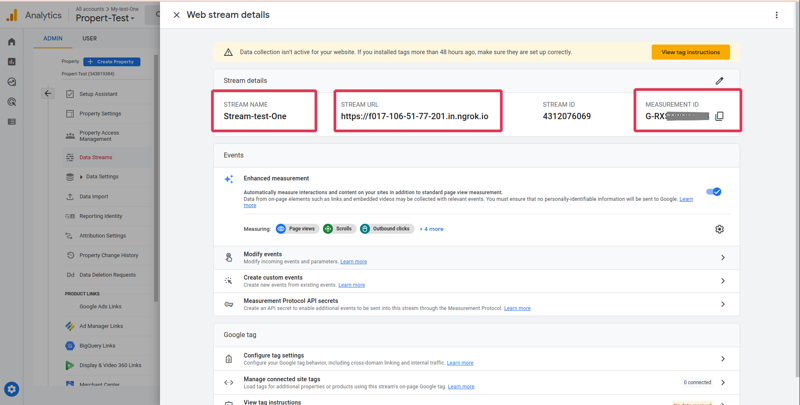Toggle Enhanced measurement switch off
Image resolution: width=800 pixels, height=405 pixels.
[714, 192]
